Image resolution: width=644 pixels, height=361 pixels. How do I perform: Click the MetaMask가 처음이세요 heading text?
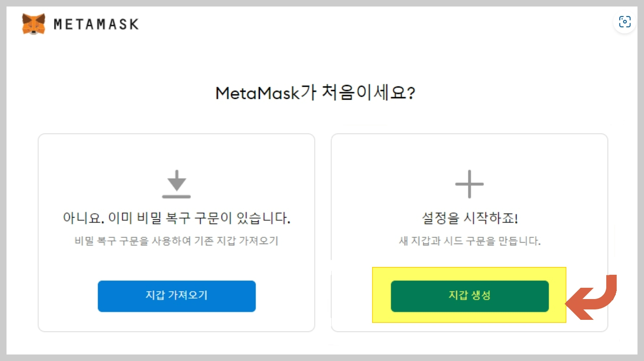[316, 91]
